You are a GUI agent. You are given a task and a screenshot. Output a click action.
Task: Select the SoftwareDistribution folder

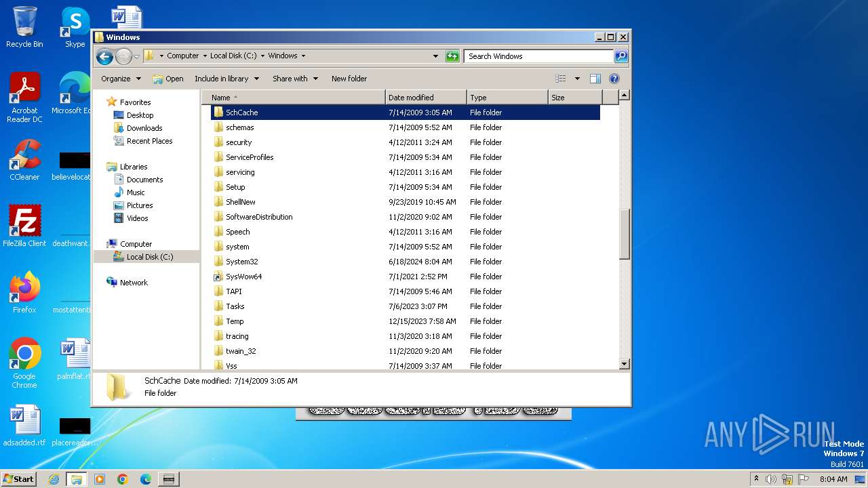coord(406,217)
